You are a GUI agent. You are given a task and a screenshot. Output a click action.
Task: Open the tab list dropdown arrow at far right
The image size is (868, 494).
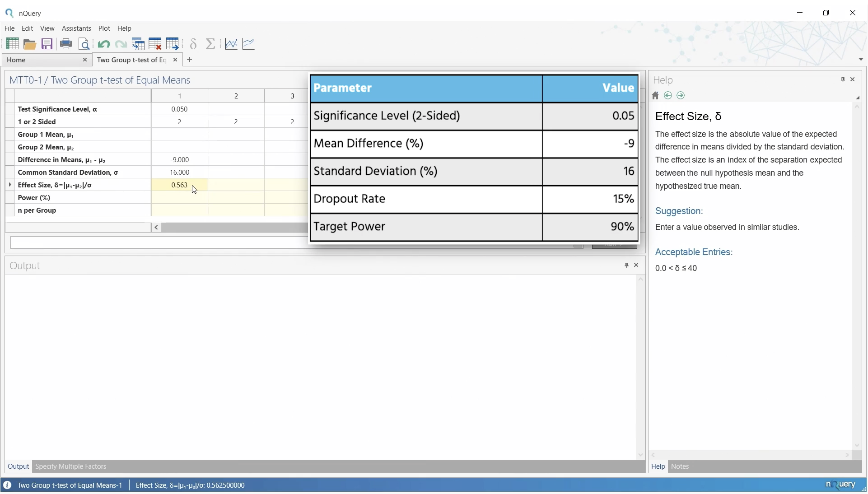click(861, 59)
